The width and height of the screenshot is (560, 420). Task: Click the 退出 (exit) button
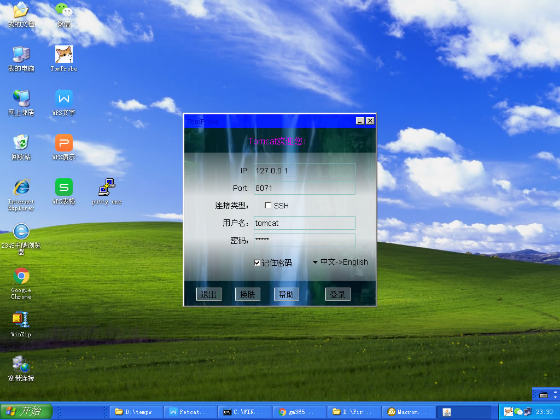[209, 294]
